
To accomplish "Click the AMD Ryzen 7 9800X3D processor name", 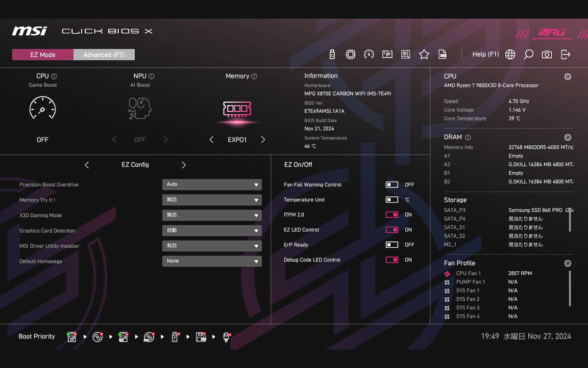I will (491, 85).
